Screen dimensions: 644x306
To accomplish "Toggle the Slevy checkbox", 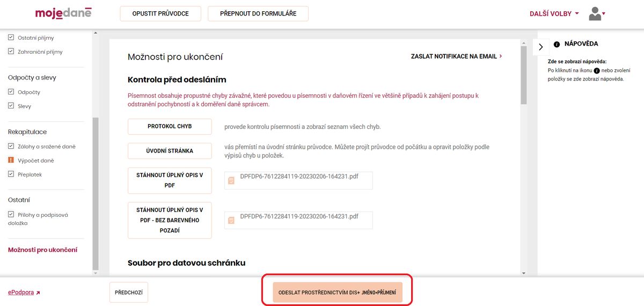I will pyautogui.click(x=11, y=106).
